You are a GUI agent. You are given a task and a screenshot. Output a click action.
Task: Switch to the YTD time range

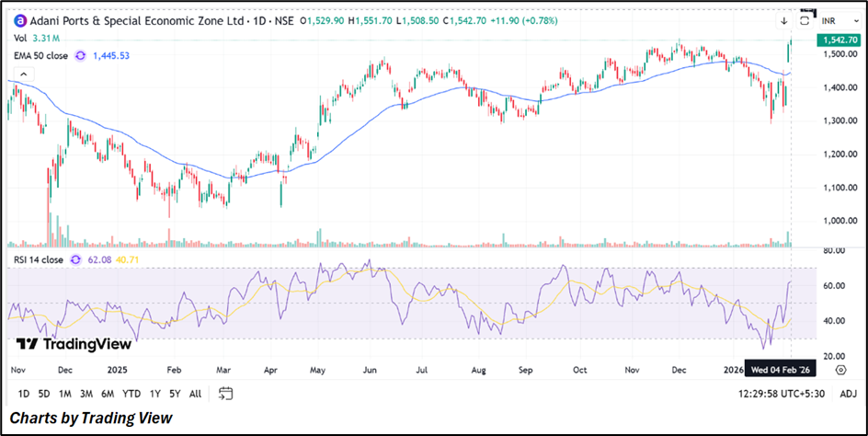tap(131, 394)
